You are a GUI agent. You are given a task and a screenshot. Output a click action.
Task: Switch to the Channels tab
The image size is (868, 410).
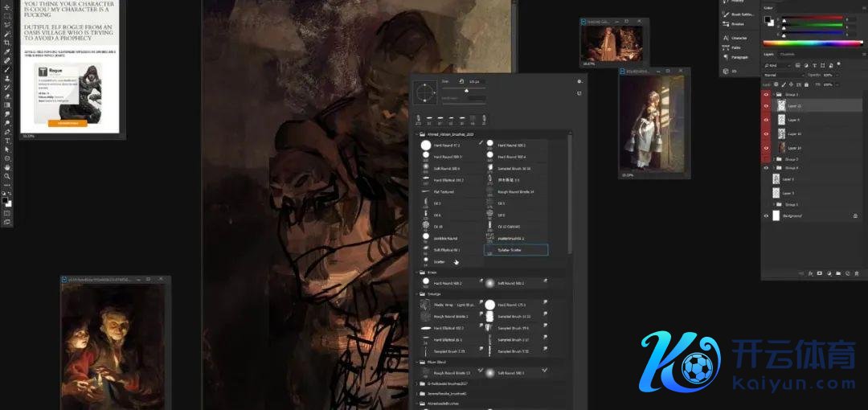point(788,55)
